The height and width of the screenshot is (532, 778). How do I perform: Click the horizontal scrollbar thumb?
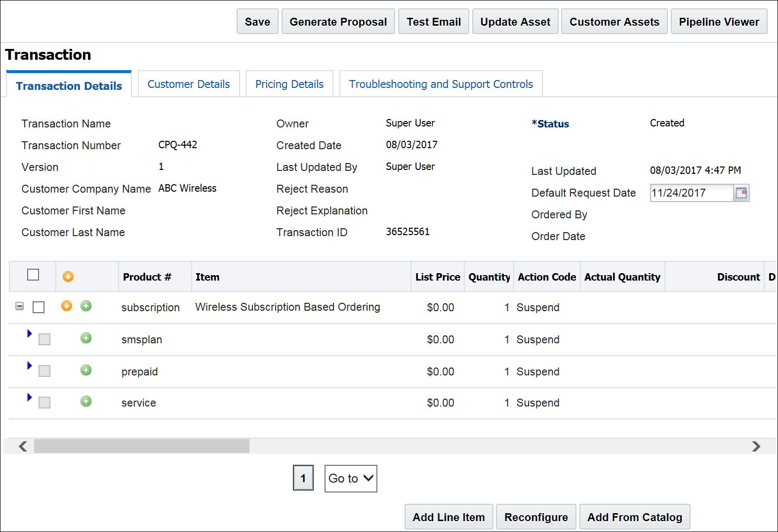click(x=142, y=447)
